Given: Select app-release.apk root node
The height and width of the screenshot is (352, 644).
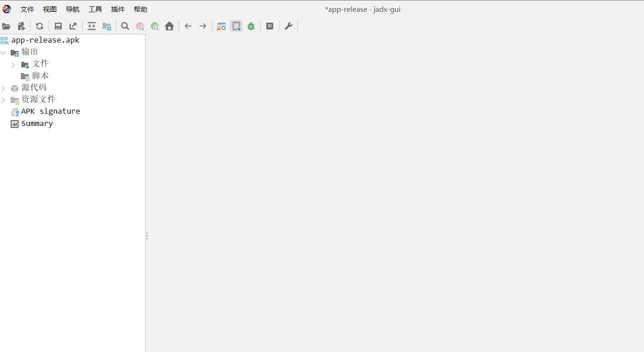Looking at the screenshot, I should pyautogui.click(x=45, y=40).
